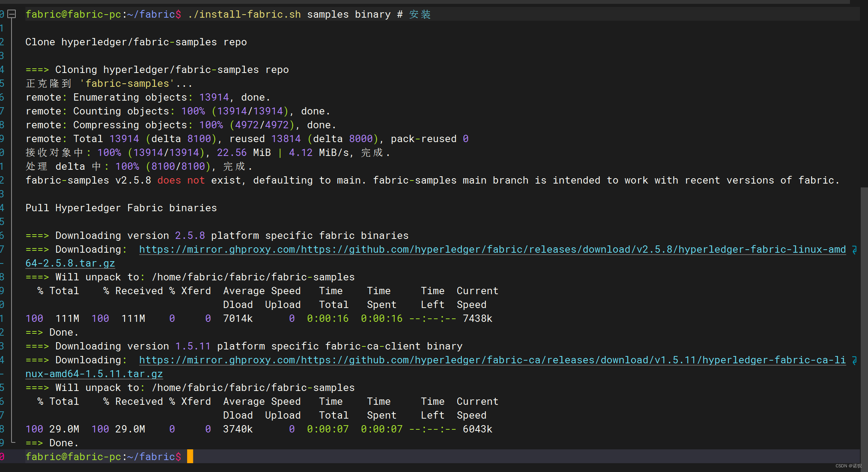Click the CSDN watermark in the corner
Screen dimensions: 868x472
(848, 466)
